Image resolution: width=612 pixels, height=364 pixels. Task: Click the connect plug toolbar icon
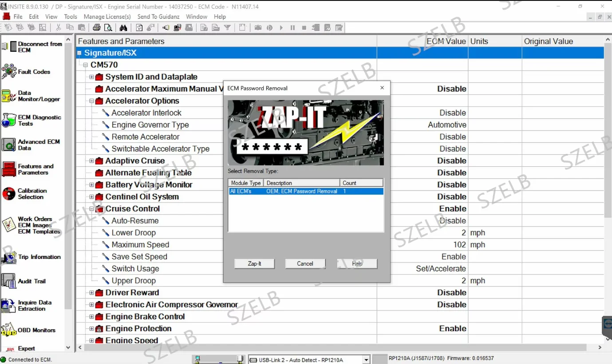(x=166, y=27)
